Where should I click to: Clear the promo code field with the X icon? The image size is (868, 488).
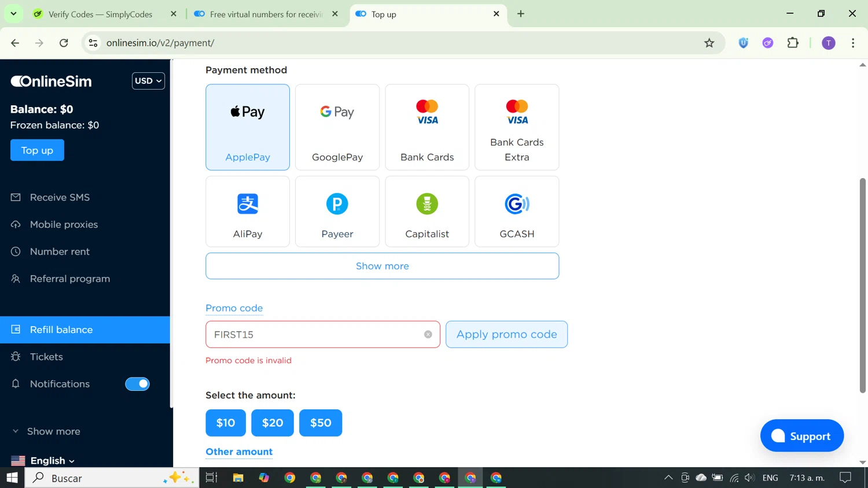pyautogui.click(x=428, y=334)
